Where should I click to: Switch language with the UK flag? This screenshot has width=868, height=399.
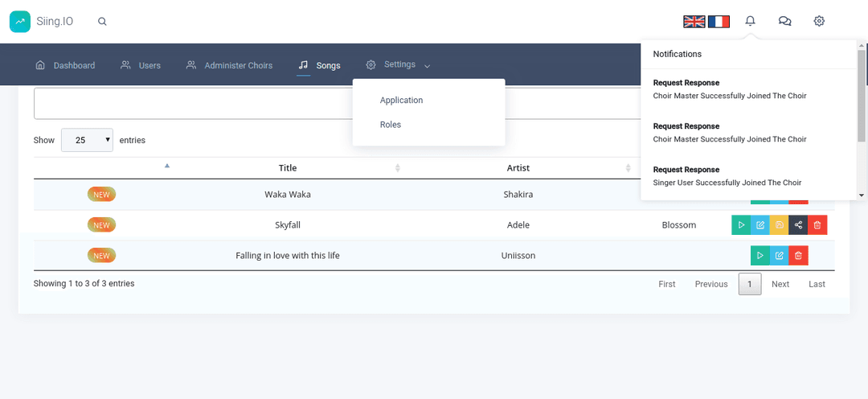pyautogui.click(x=694, y=22)
